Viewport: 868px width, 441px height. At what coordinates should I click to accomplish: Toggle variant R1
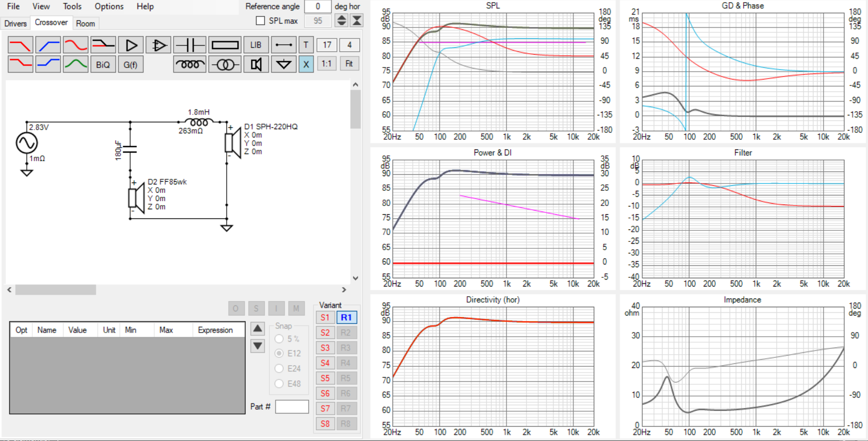pos(346,317)
